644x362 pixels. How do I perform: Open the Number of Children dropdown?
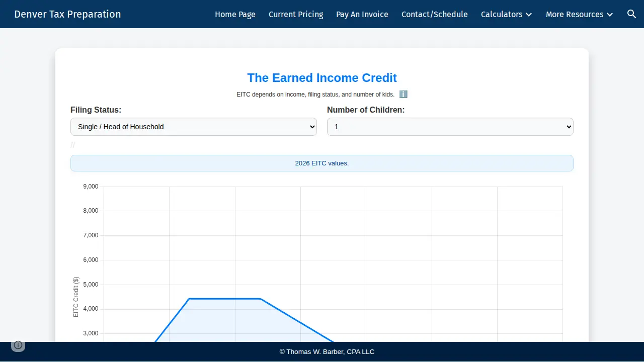tap(450, 127)
